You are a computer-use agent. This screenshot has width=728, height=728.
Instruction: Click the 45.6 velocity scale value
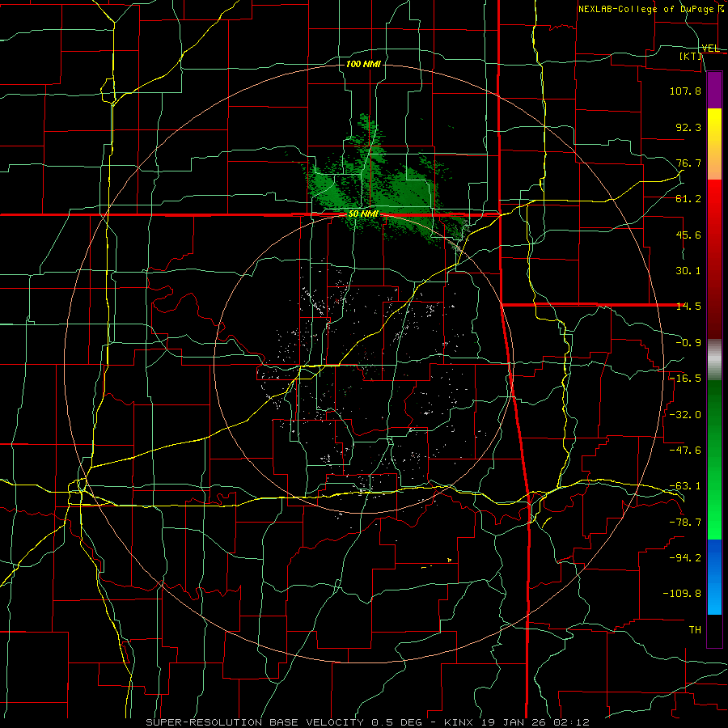click(688, 235)
